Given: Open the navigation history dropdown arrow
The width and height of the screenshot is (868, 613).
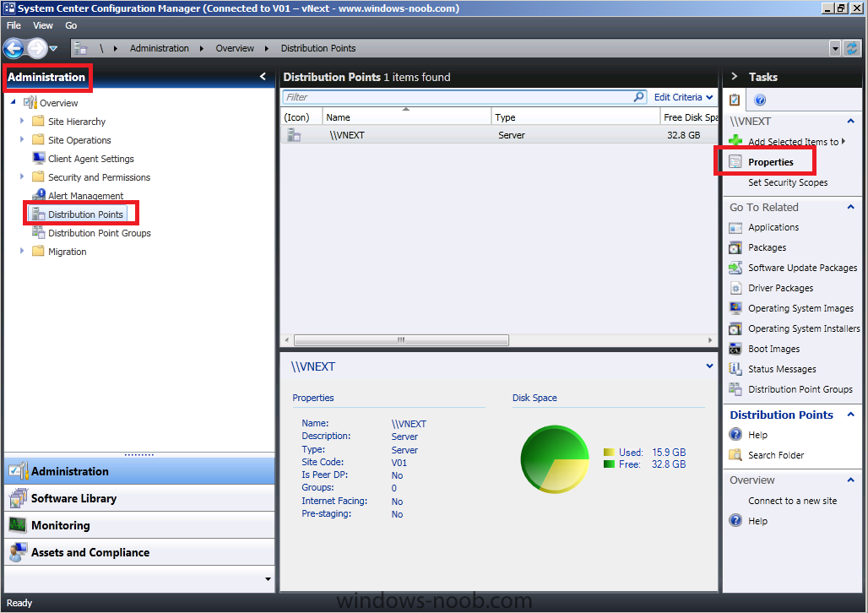Looking at the screenshot, I should pos(53,49).
